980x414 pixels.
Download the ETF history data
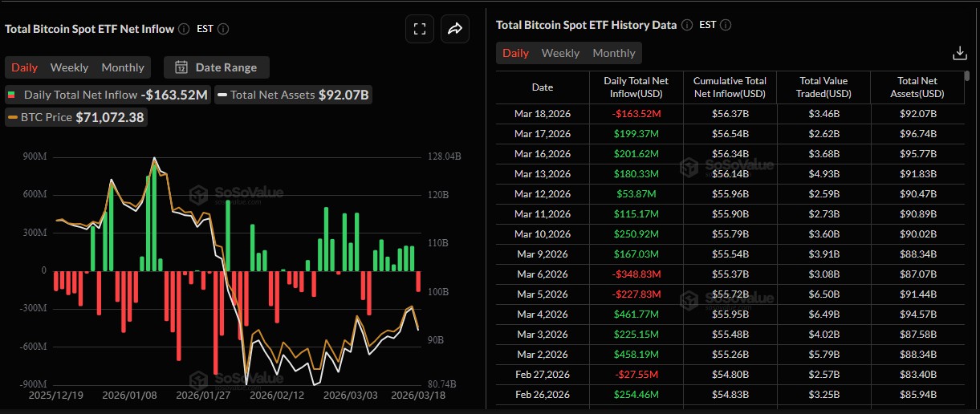959,53
